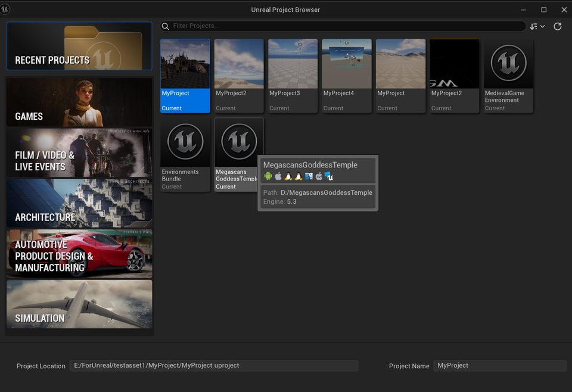The height and width of the screenshot is (392, 572).
Task: Click the Unreal Engine logo in title bar
Action: tap(5, 9)
